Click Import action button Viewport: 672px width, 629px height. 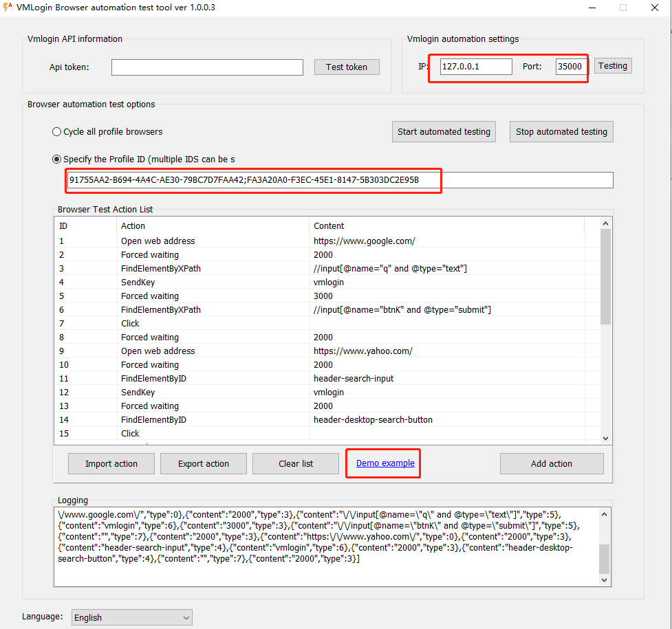click(111, 463)
